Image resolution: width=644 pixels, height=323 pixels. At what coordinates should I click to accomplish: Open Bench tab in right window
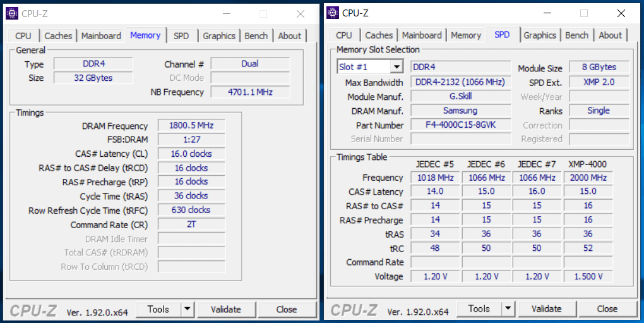(x=576, y=35)
